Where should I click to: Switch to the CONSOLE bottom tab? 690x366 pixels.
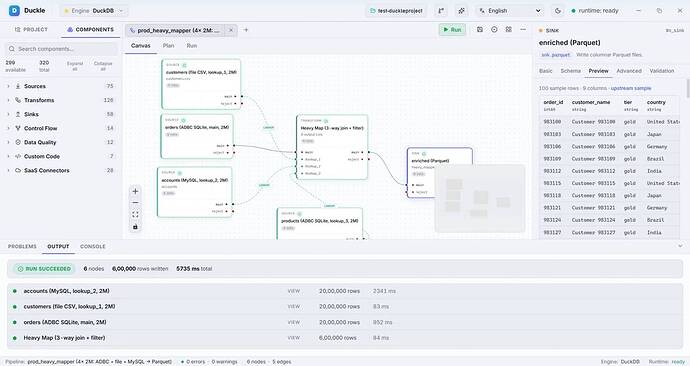pyautogui.click(x=93, y=246)
